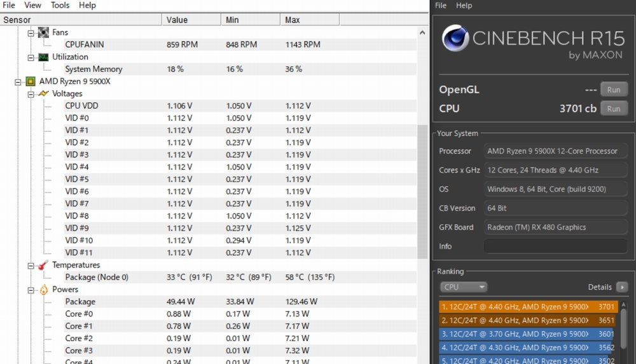Click the AMD Ryzen 9 5900X chip icon
This screenshot has height=364, width=636.
tap(30, 81)
